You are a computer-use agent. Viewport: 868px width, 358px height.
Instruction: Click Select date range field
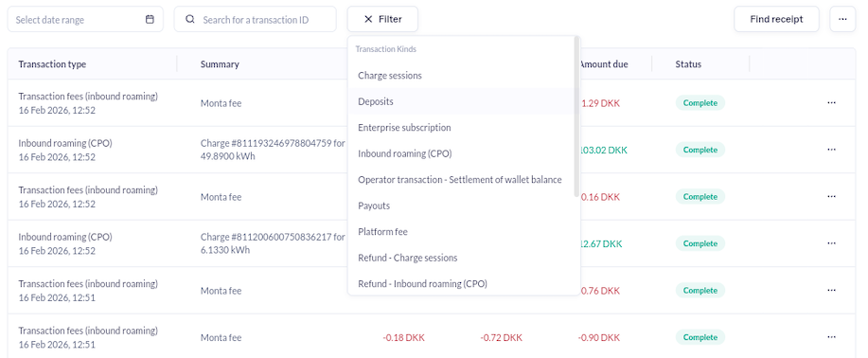tap(85, 19)
